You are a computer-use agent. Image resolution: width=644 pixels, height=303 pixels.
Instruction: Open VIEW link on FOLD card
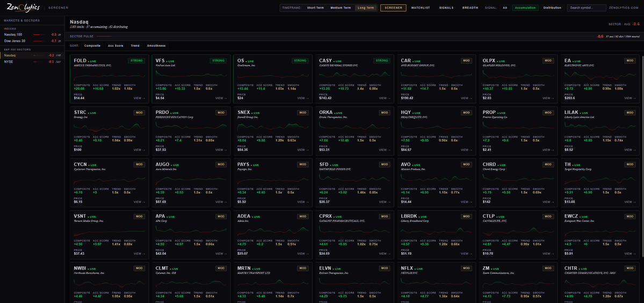coord(139,98)
